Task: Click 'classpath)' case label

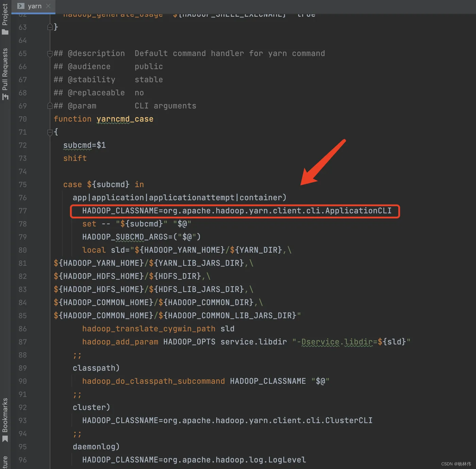Action: tap(96, 368)
